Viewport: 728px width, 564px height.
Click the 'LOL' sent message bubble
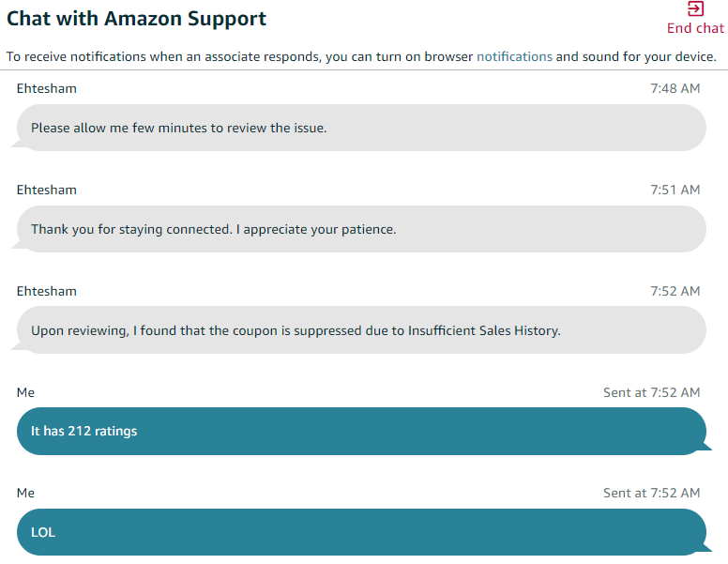coord(361,532)
